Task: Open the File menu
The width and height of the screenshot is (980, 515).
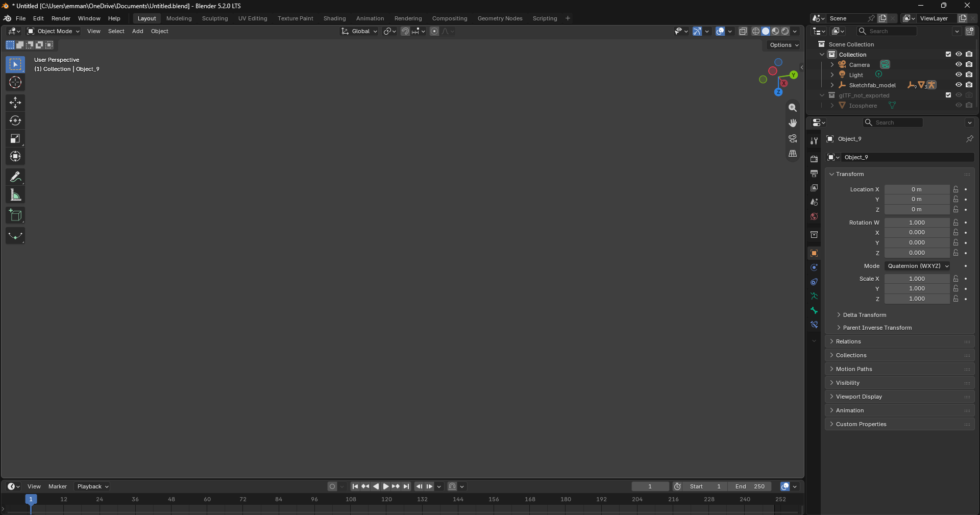Action: 20,18
